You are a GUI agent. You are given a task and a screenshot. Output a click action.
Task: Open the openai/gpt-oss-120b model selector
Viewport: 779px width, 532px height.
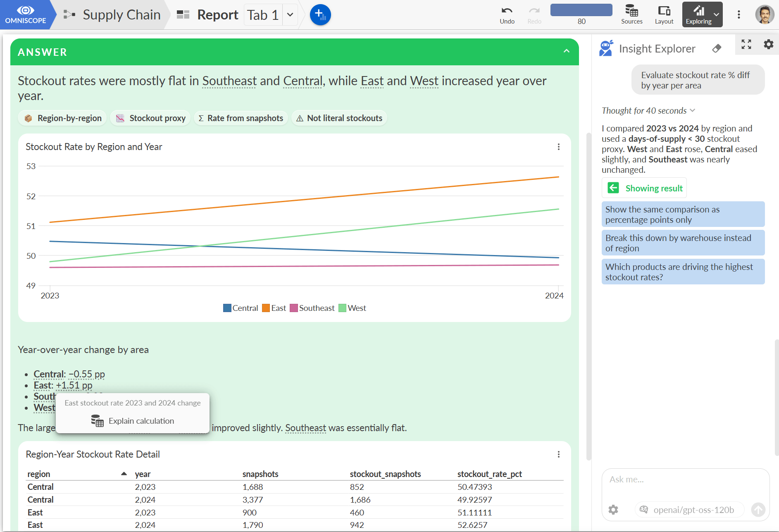(689, 510)
